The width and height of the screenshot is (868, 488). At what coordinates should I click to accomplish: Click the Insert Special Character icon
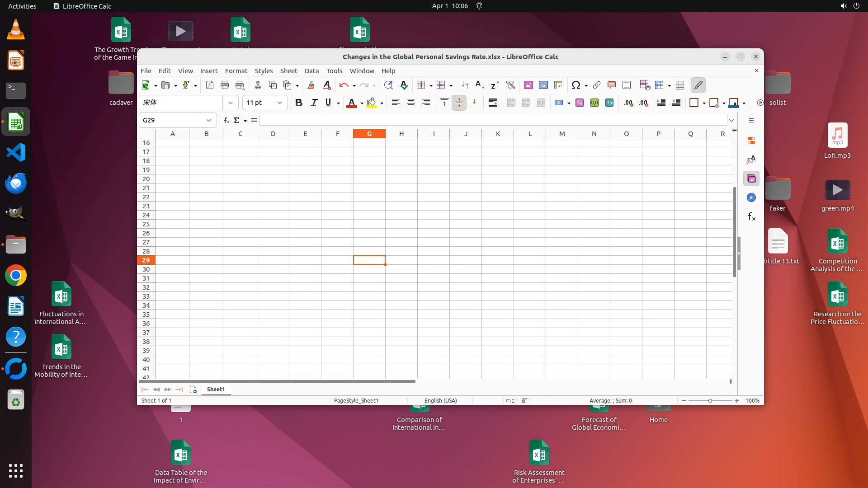tap(576, 85)
